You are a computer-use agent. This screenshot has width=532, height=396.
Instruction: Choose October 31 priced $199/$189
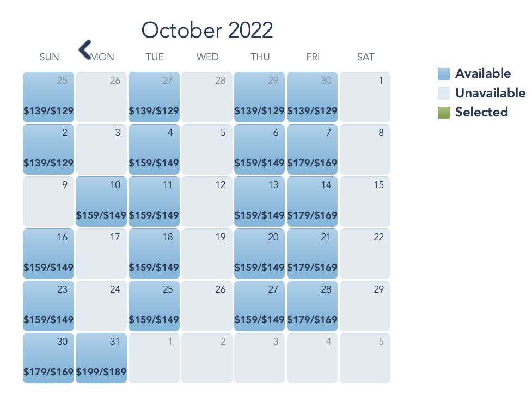(x=102, y=358)
